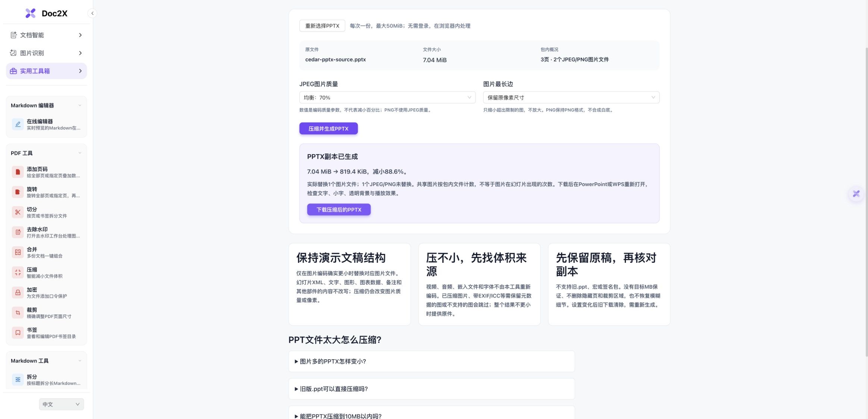This screenshot has width=868, height=419.
Task: Click the 重新选择PPTX button
Action: pyautogui.click(x=322, y=26)
